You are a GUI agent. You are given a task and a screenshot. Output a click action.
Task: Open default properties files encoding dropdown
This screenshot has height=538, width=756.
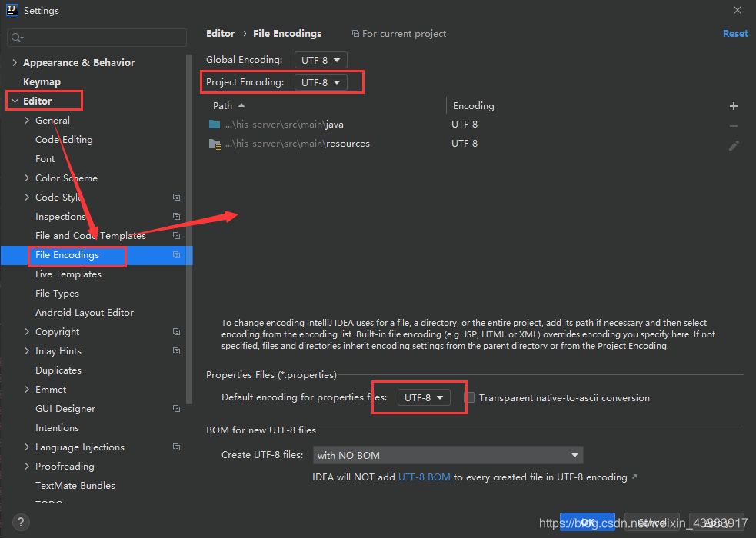coord(424,397)
